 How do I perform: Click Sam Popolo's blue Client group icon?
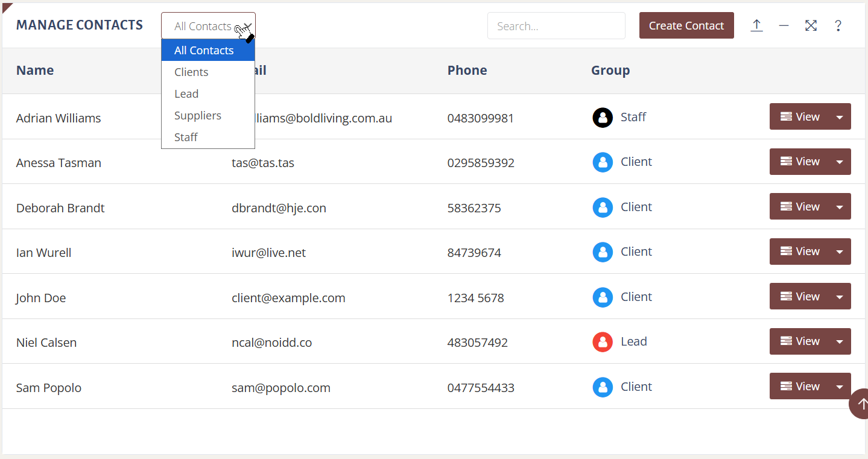pyautogui.click(x=602, y=387)
